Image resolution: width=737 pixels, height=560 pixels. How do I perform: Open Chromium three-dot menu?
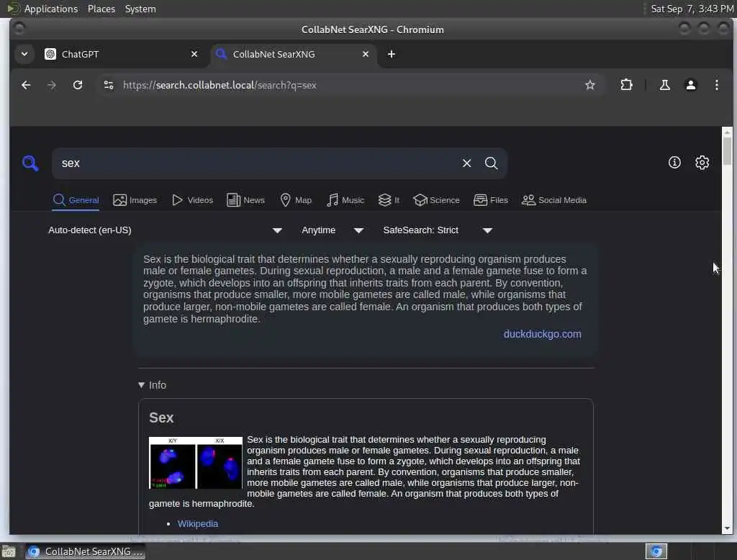coord(716,85)
